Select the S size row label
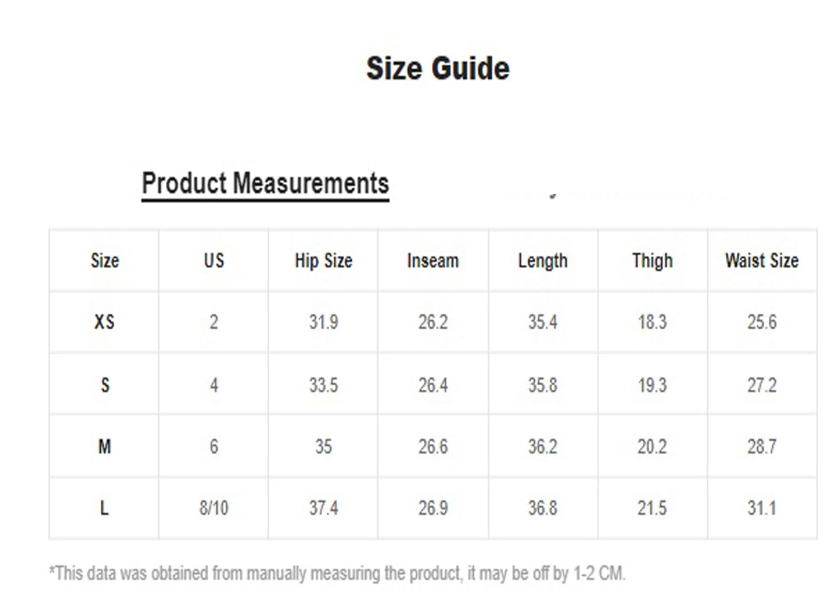The height and width of the screenshot is (616, 840). pos(105,385)
